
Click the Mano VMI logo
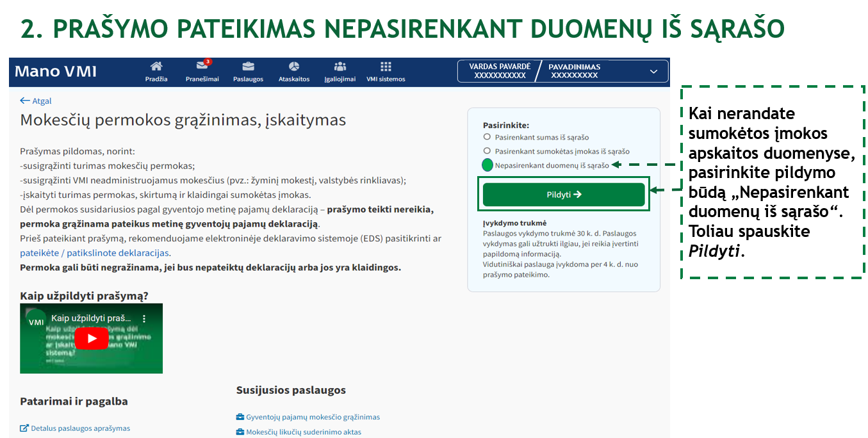pyautogui.click(x=56, y=72)
